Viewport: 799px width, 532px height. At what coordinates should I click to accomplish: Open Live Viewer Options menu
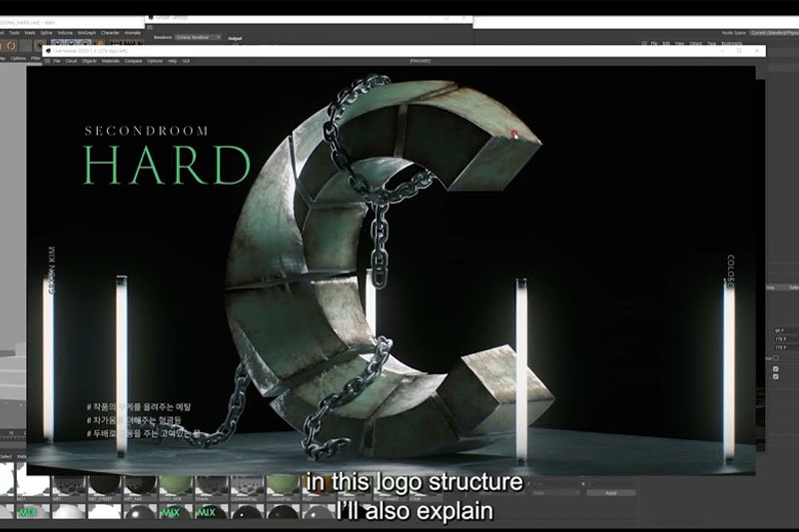(x=155, y=61)
